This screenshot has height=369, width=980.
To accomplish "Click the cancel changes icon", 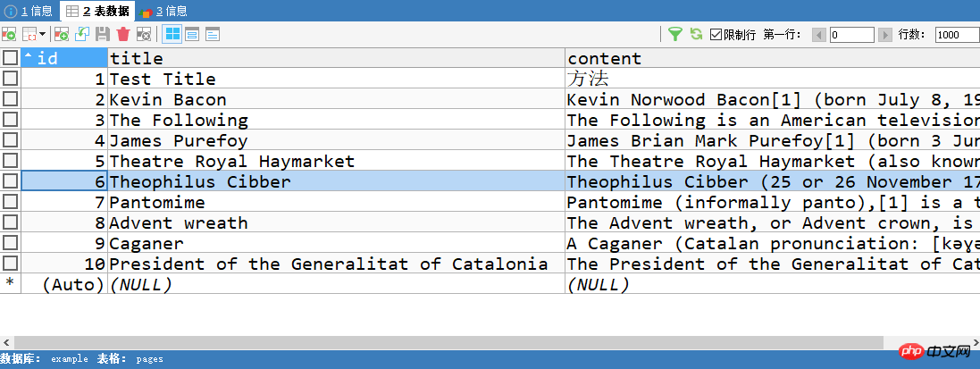I will click(144, 34).
